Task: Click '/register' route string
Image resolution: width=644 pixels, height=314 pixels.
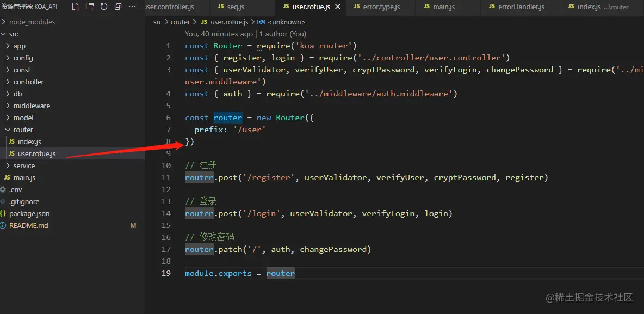Action: [269, 177]
